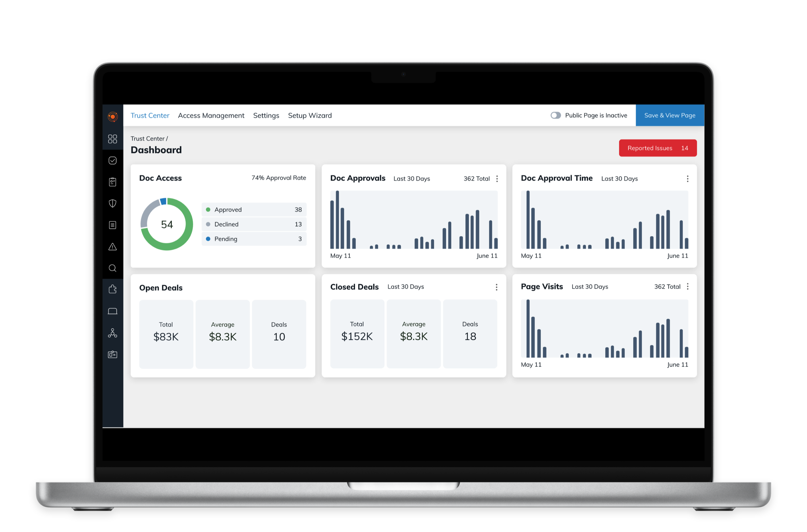807x532 pixels.
Task: Select the warning triangle issues icon
Action: coord(113,247)
